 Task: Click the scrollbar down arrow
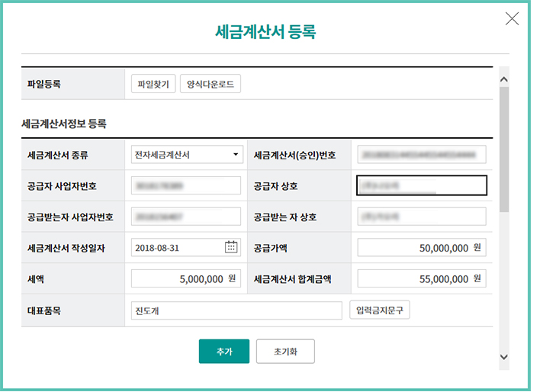(x=503, y=356)
